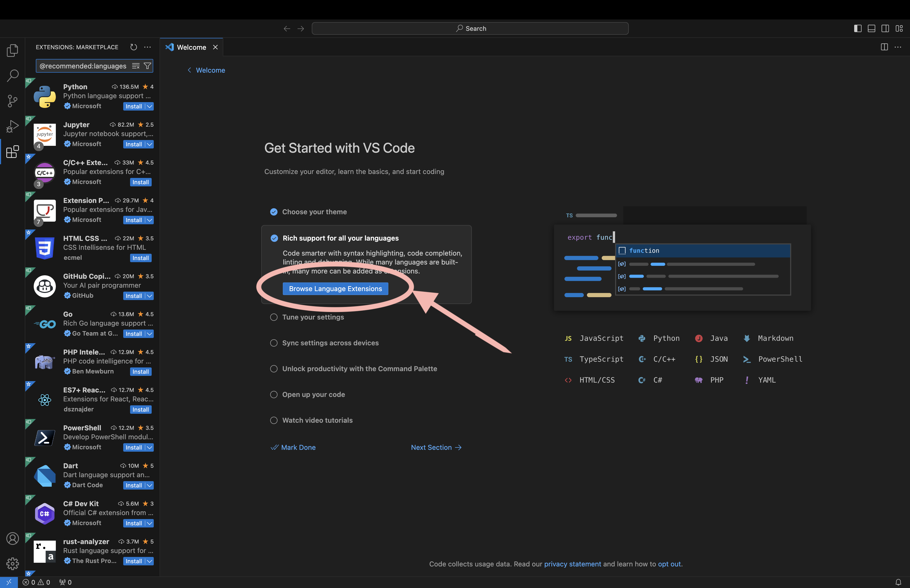Open the Explorer view in activity bar

[12, 50]
